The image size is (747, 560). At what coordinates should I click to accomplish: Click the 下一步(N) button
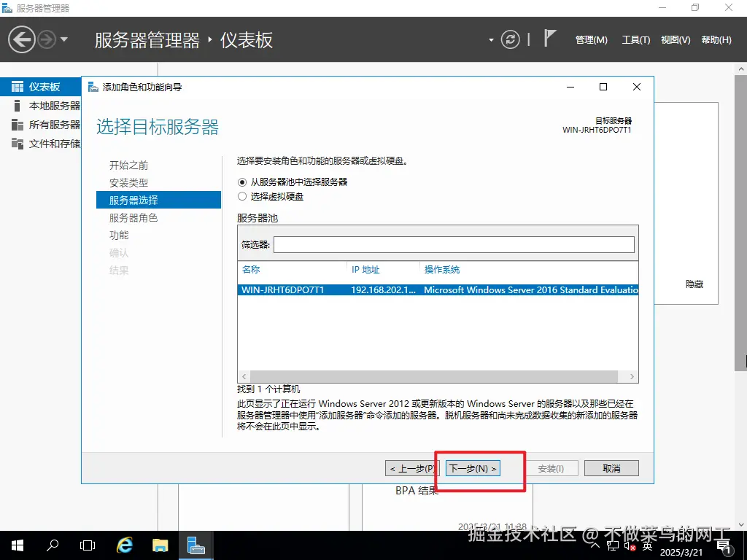click(x=472, y=468)
